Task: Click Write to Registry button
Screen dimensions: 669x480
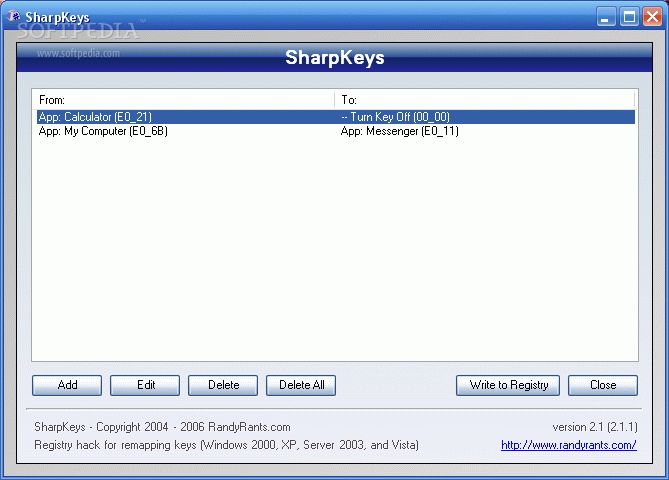Action: tap(508, 385)
